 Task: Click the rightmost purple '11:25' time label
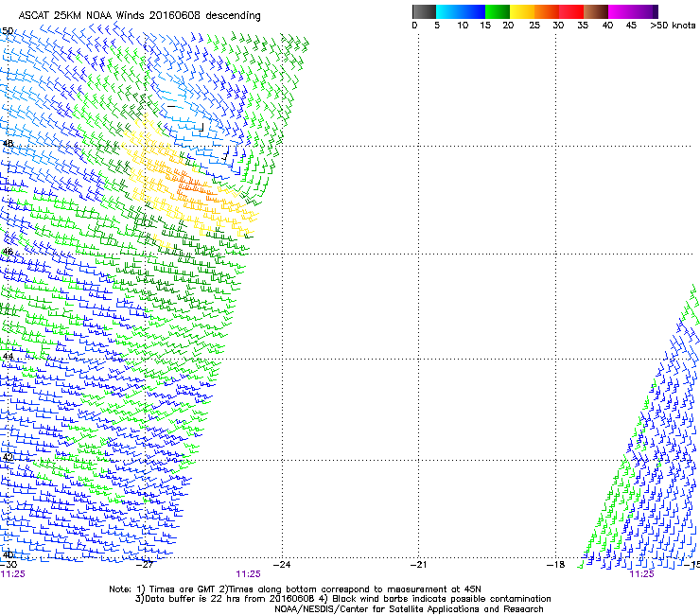pyautogui.click(x=641, y=574)
